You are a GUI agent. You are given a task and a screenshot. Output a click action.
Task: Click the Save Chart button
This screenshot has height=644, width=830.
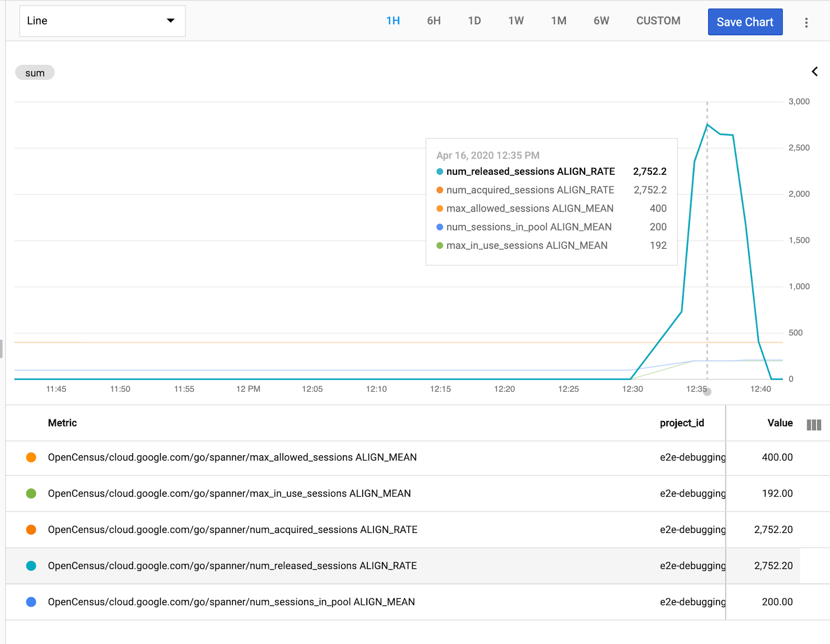coord(745,22)
